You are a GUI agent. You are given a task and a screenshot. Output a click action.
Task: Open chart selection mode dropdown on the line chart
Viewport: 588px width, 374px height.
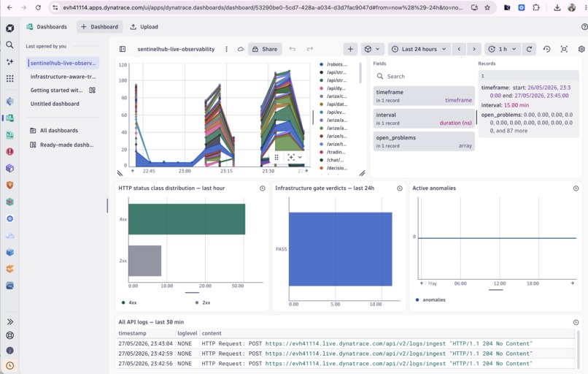295,157
